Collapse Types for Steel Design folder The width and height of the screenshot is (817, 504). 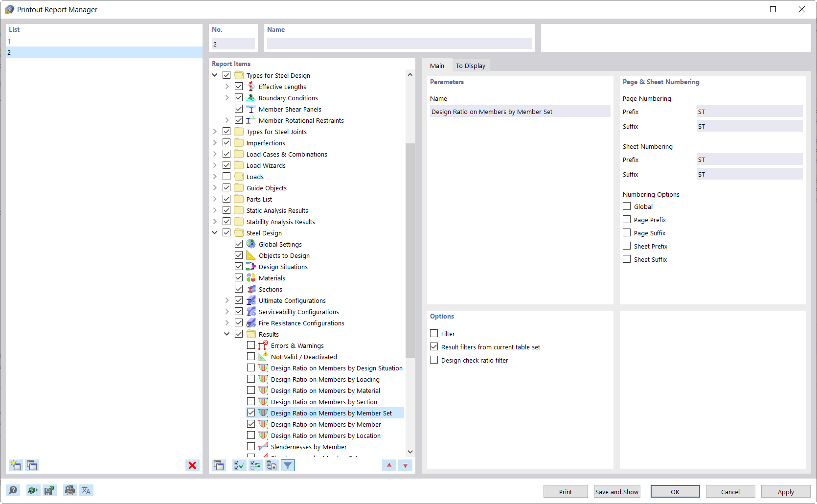coord(215,75)
